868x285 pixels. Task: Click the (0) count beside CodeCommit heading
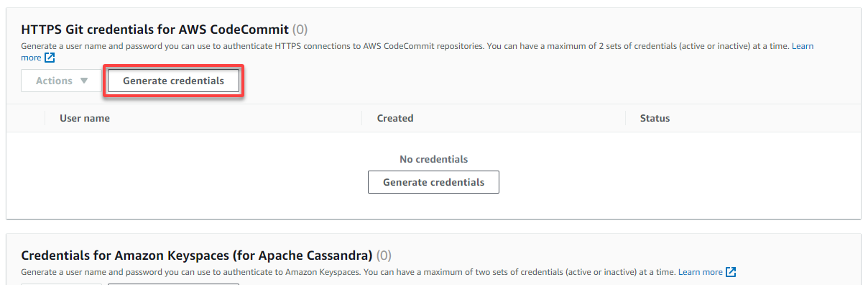300,30
